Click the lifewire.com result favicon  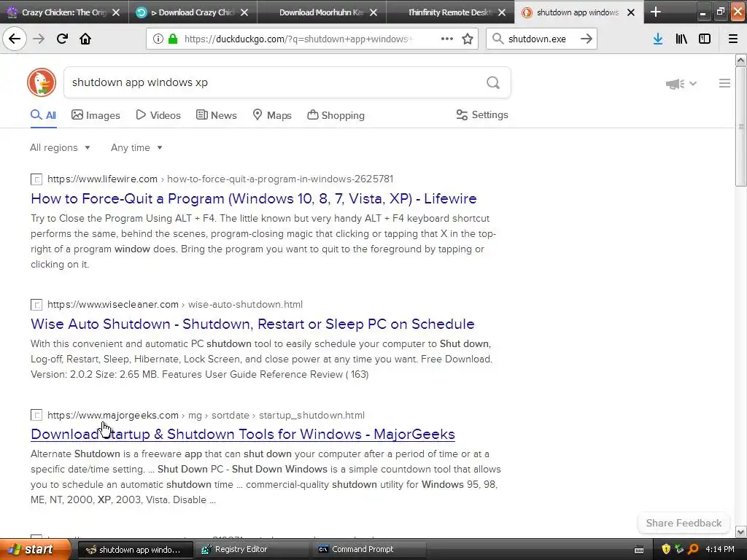pos(36,179)
